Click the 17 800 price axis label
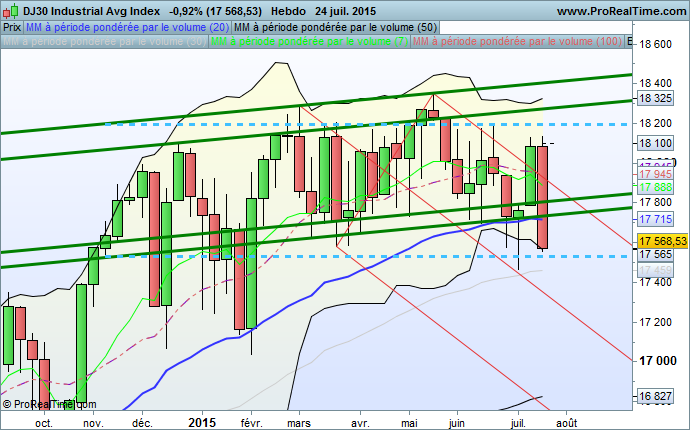Viewport: 690px width, 430px height. pyautogui.click(x=655, y=202)
